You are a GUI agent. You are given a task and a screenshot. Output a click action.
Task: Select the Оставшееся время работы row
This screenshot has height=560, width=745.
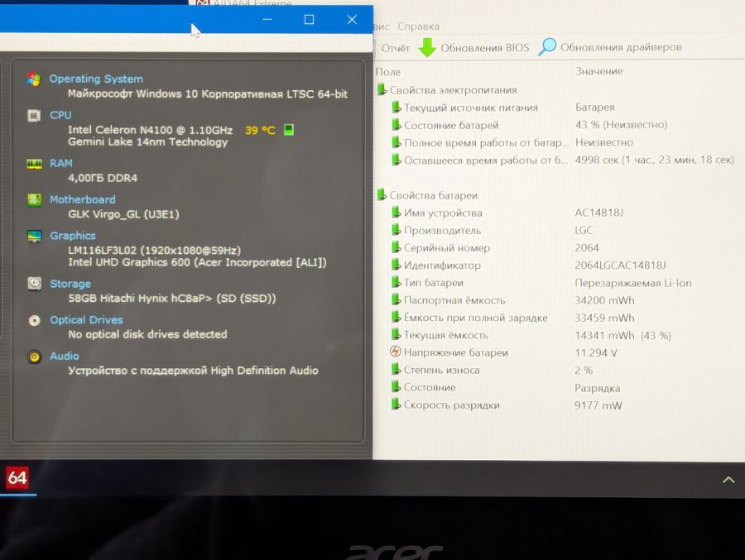563,160
